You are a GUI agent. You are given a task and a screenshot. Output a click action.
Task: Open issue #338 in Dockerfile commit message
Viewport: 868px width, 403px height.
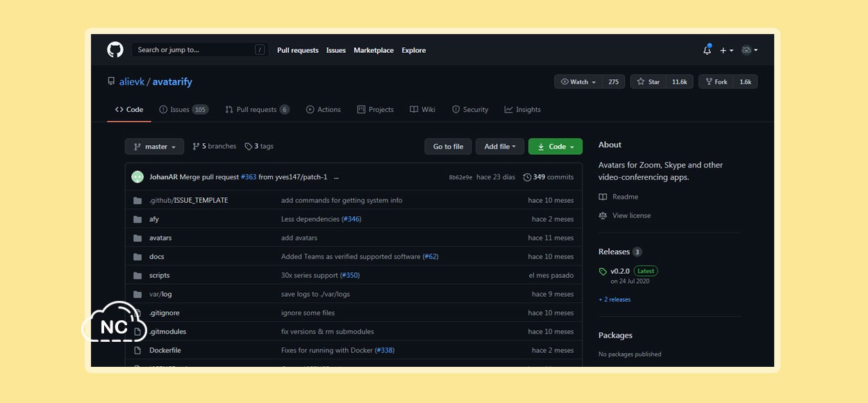(x=384, y=350)
